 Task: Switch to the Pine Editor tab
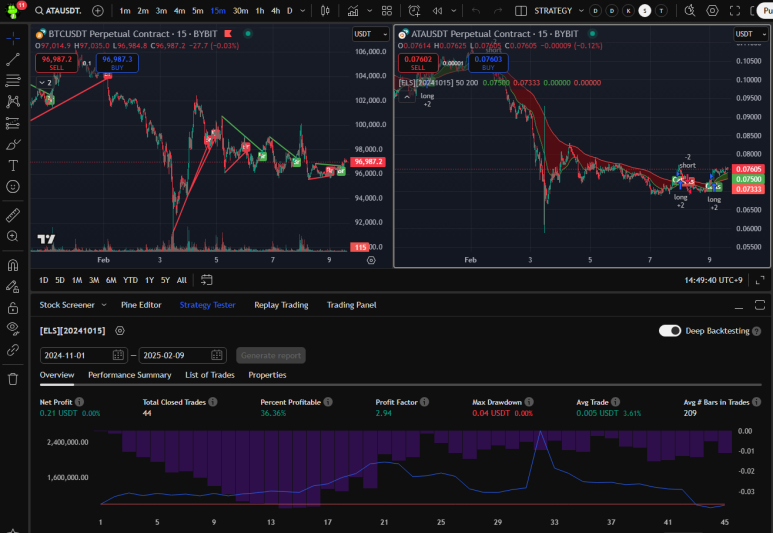coord(141,305)
